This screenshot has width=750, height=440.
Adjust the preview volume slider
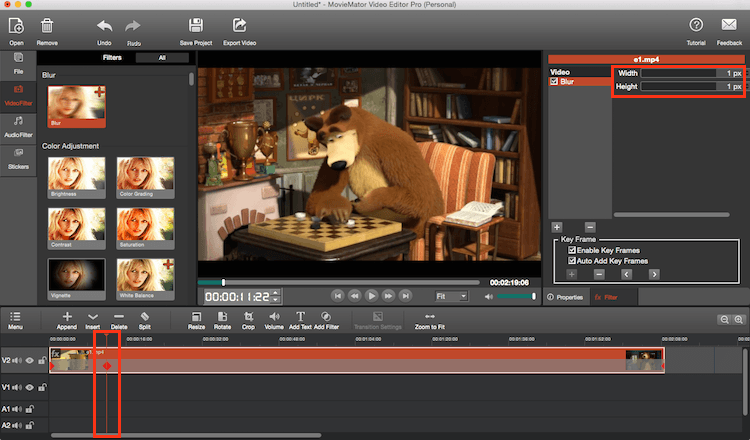[517, 297]
